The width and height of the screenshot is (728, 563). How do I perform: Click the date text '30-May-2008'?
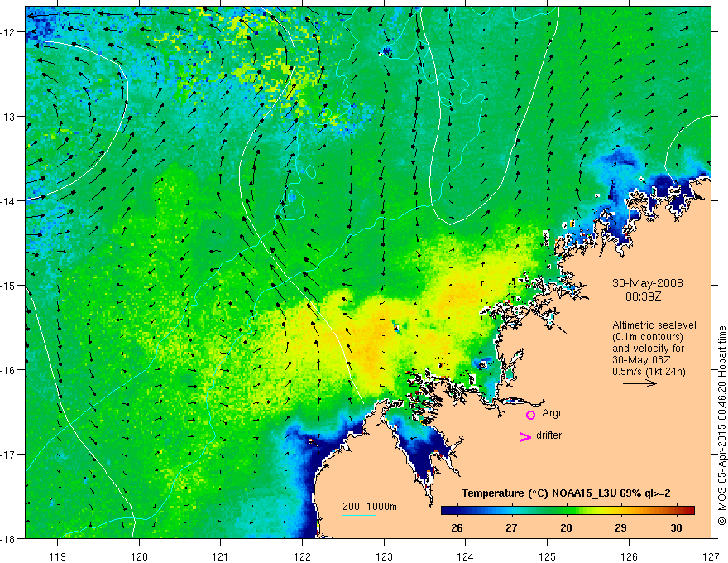pyautogui.click(x=648, y=283)
